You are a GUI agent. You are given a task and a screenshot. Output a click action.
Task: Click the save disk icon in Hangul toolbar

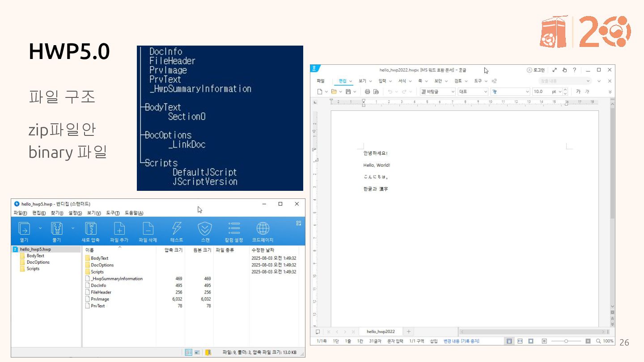(x=348, y=92)
